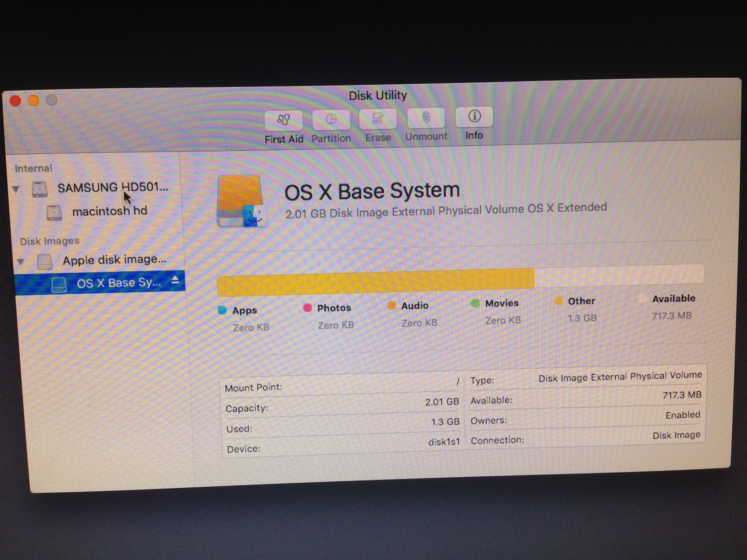Click the large OS X Base System drive icon
This screenshot has width=747, height=560.
pos(241,201)
